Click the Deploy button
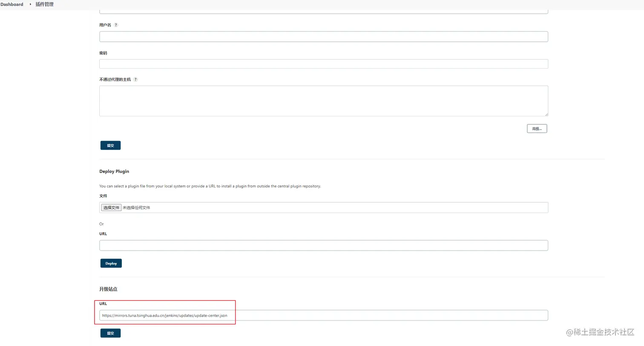Image resolution: width=644 pixels, height=346 pixels. (x=111, y=263)
